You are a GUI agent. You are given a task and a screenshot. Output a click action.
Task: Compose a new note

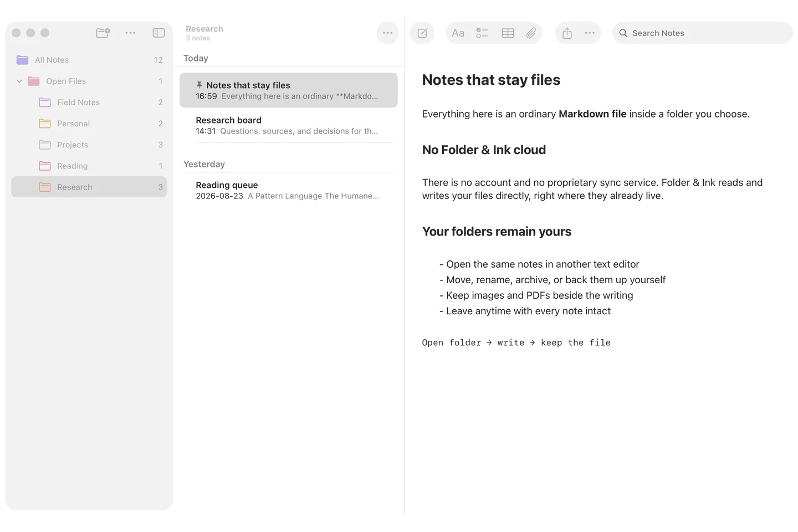coord(422,33)
